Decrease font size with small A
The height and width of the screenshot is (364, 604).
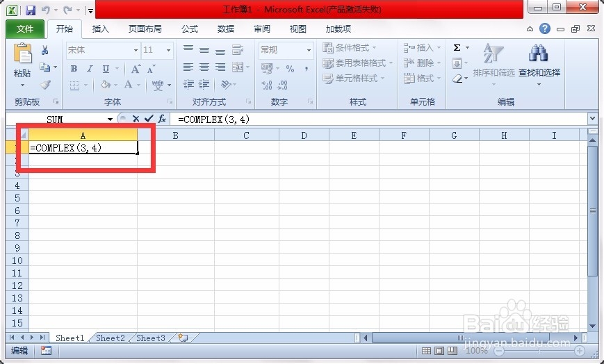click(x=152, y=69)
